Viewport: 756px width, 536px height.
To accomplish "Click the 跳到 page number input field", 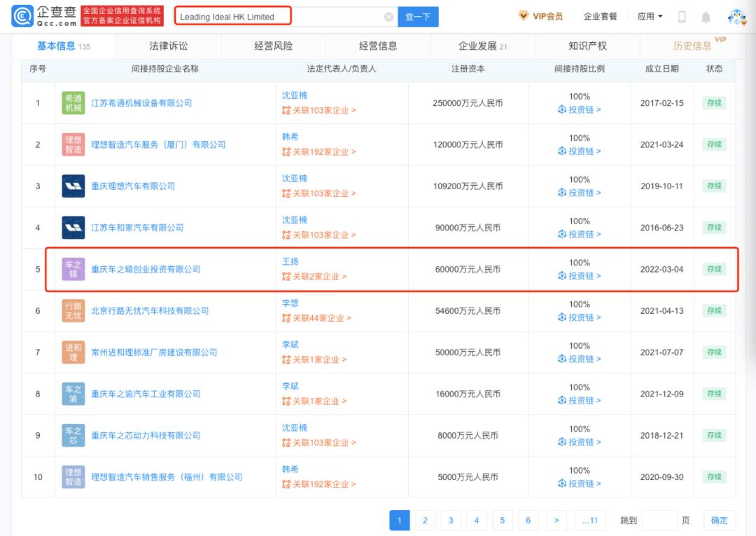I will pyautogui.click(x=659, y=520).
